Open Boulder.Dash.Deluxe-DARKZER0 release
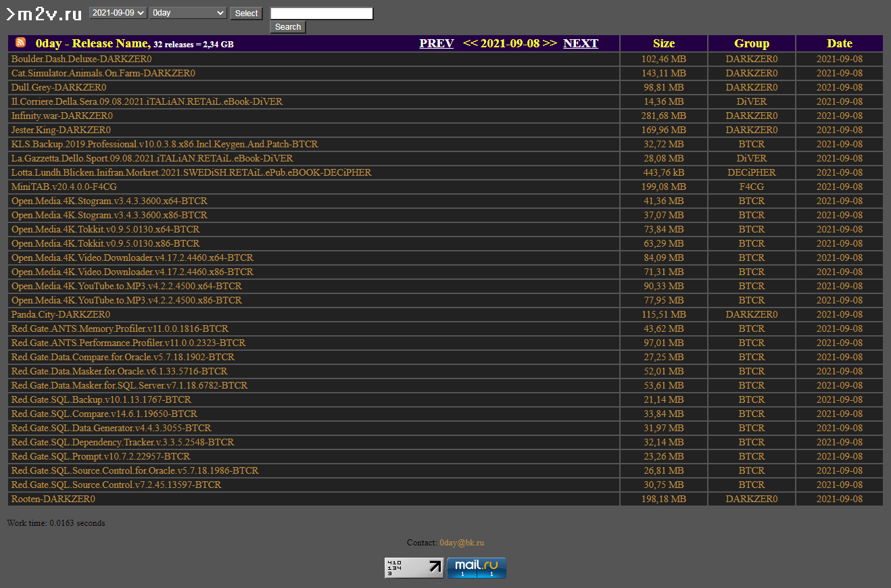Screen dimensions: 891x588 tap(81, 59)
